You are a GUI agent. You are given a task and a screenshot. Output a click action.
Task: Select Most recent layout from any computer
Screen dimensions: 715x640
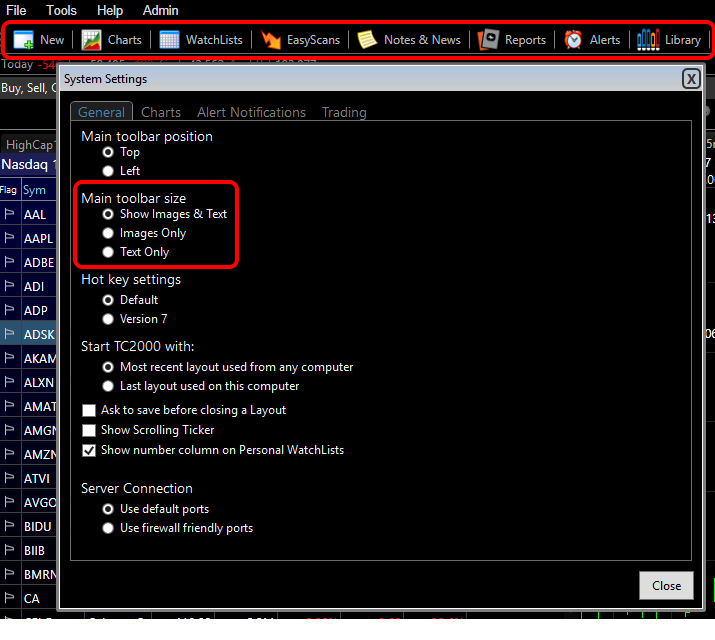tap(108, 367)
